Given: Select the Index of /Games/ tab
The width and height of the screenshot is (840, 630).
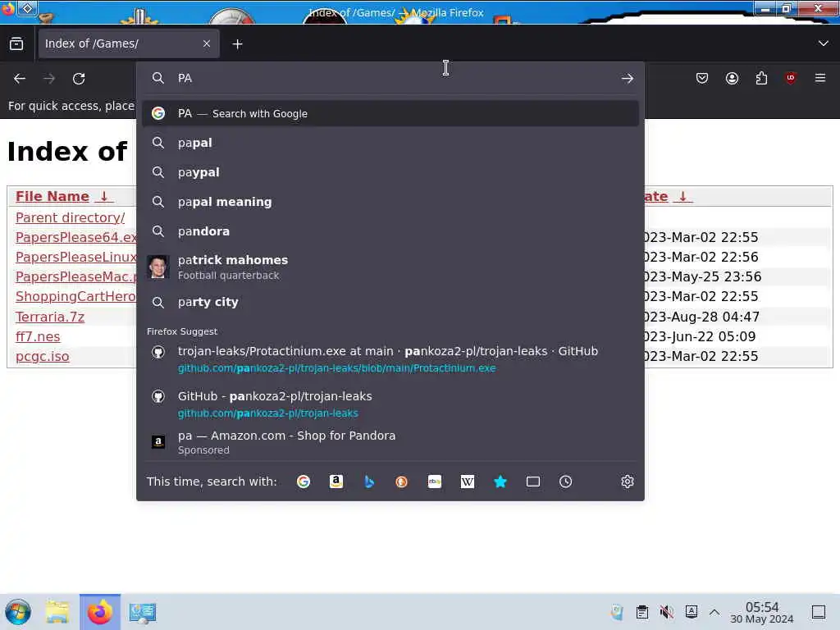Looking at the screenshot, I should [128, 44].
